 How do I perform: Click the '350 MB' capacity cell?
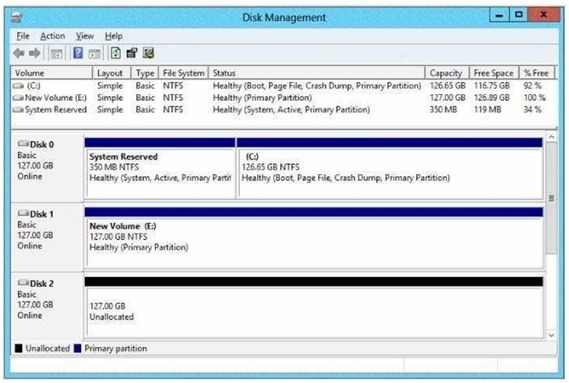[443, 110]
